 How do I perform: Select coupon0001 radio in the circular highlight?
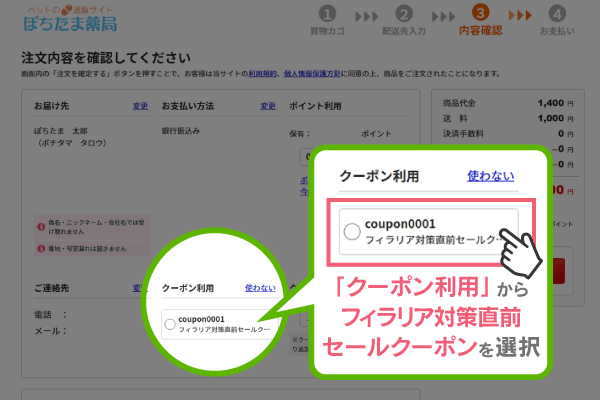[x=170, y=324]
